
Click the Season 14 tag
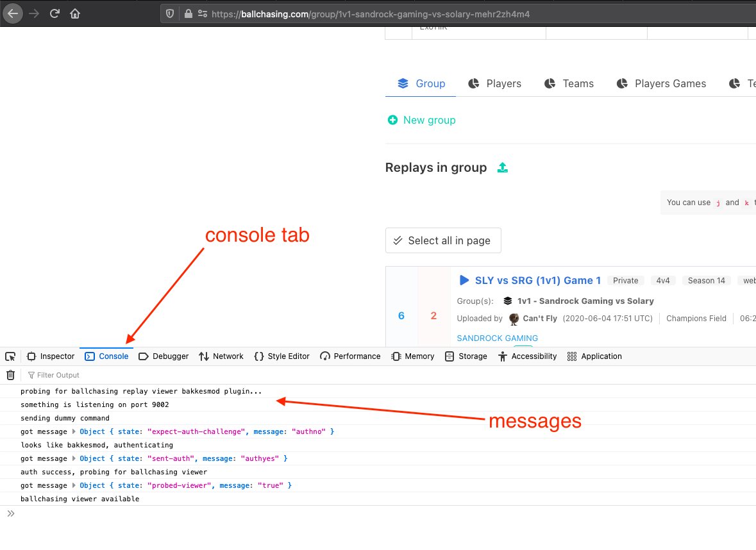(707, 281)
